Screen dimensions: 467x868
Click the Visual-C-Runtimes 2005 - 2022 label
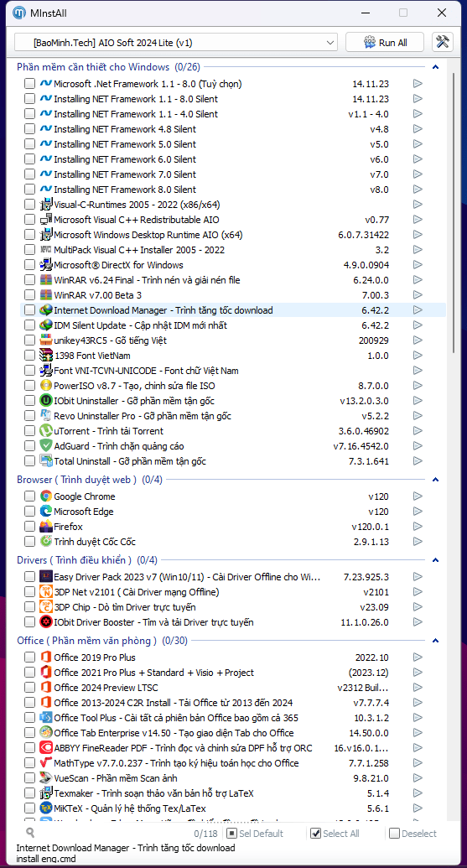point(137,205)
